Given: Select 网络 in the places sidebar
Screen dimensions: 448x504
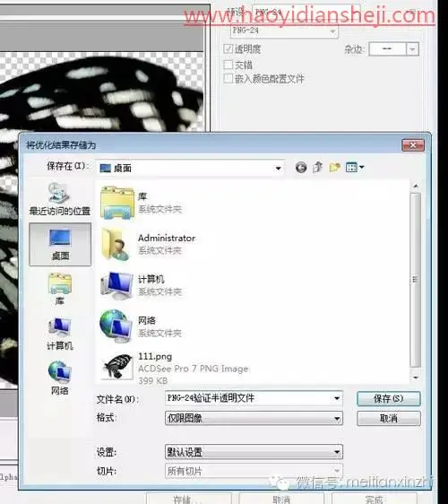Looking at the screenshot, I should point(60,378).
